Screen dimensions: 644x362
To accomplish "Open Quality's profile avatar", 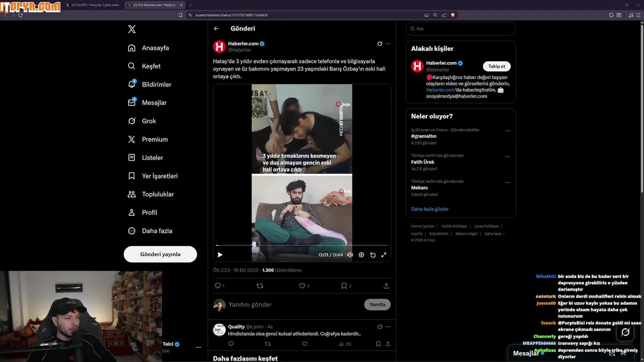I will 219,330.
